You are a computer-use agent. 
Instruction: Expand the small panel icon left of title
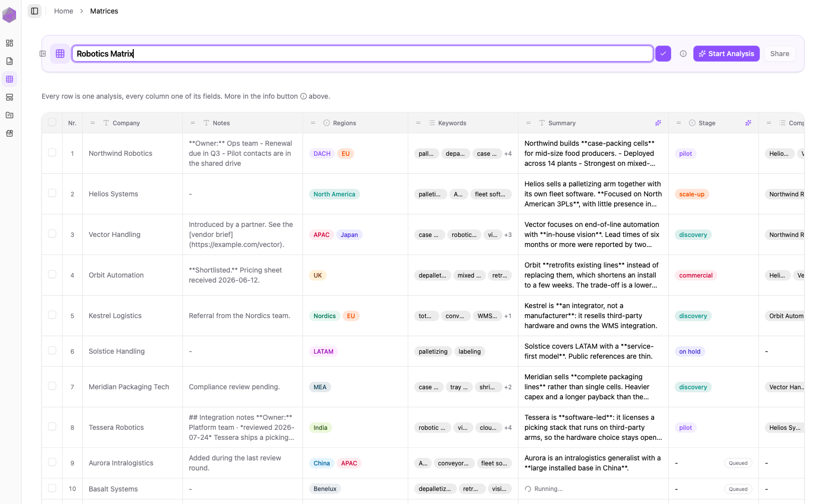pyautogui.click(x=43, y=54)
